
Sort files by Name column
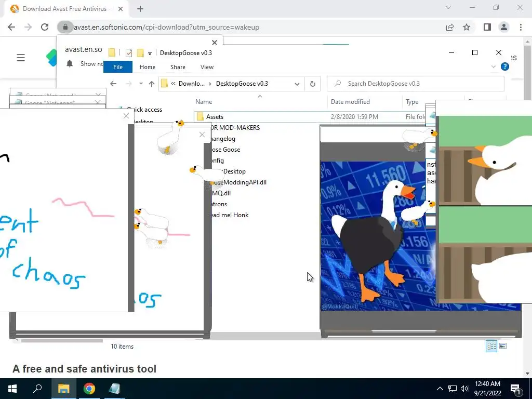[x=204, y=102]
